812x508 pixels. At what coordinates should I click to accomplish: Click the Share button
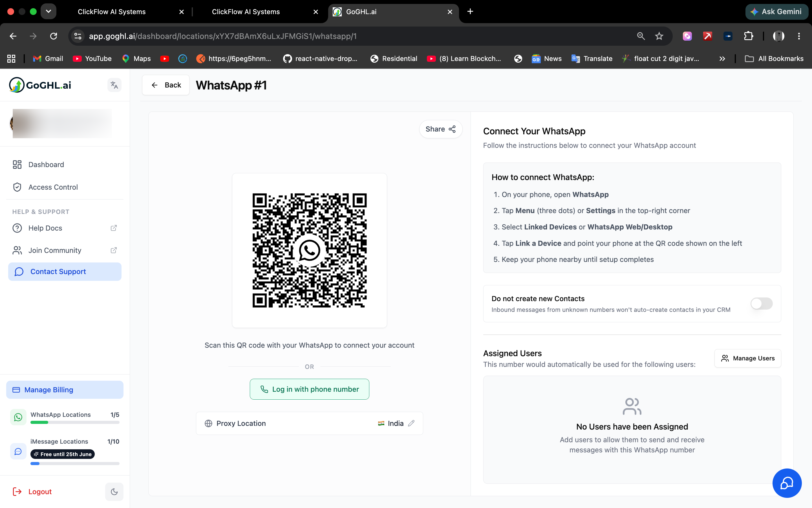[x=441, y=129]
